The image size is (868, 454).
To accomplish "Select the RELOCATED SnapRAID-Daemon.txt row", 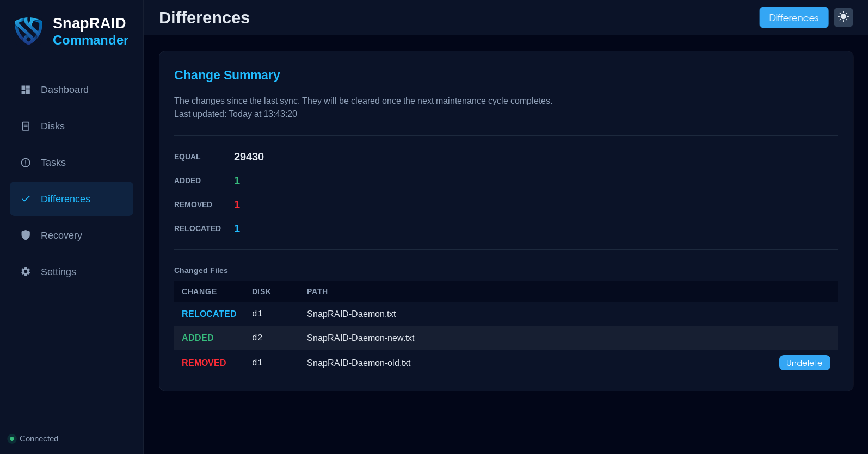I will (351, 314).
